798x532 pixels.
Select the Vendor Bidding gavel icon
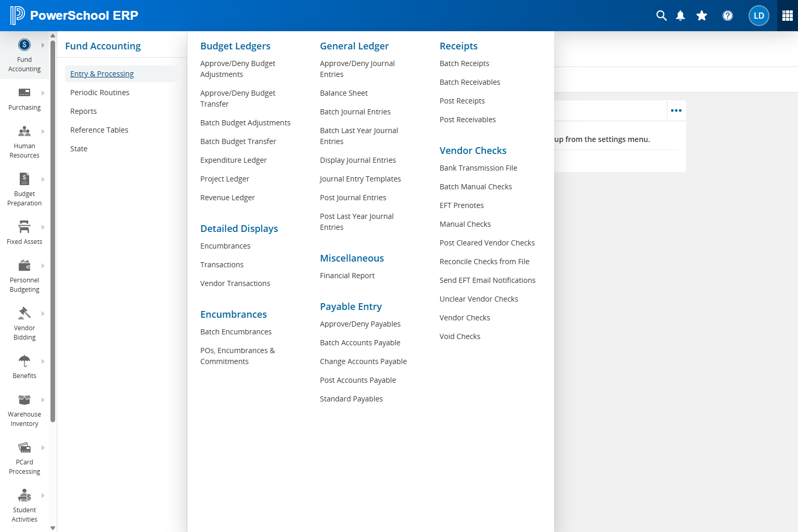coord(24,313)
